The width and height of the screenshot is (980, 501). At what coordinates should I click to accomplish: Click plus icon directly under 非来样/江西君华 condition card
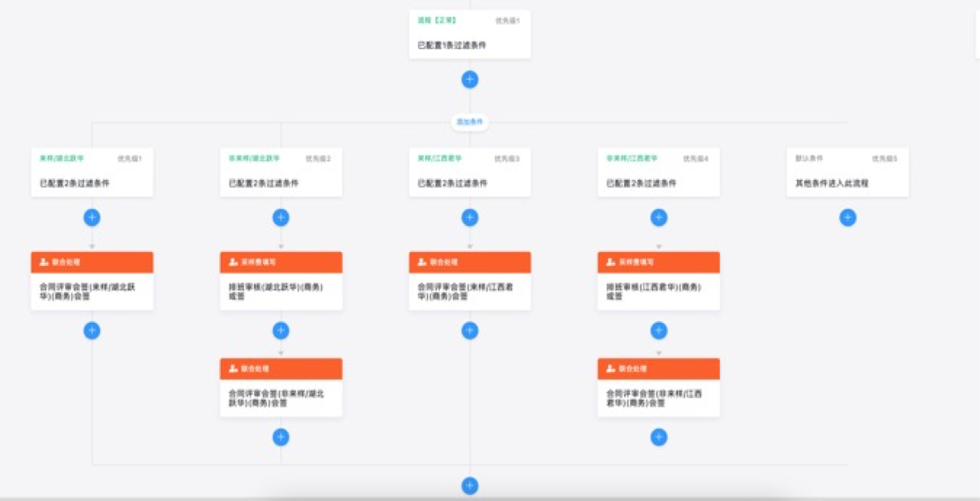click(x=659, y=218)
